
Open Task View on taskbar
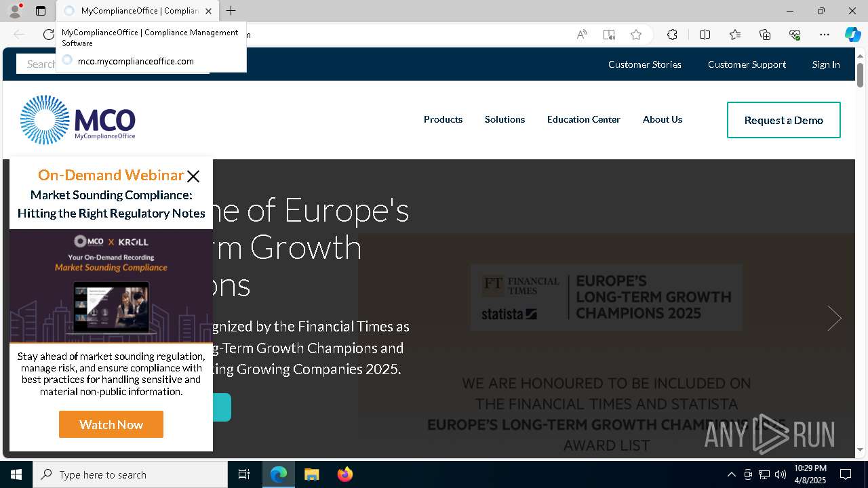(x=244, y=474)
